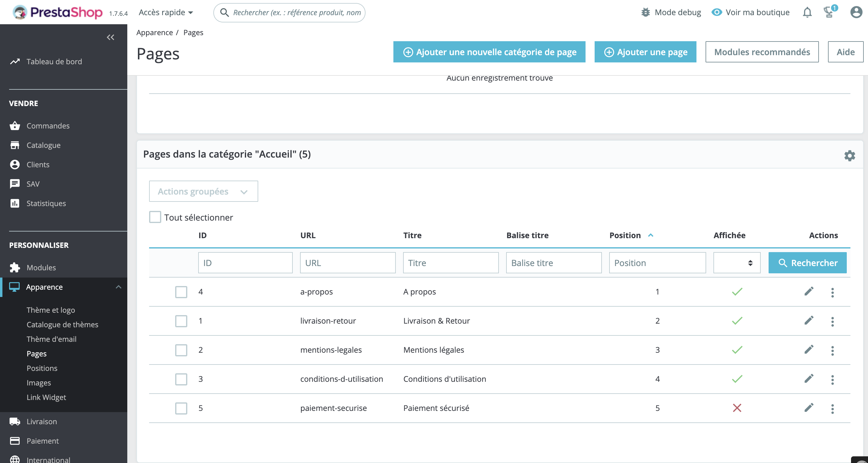This screenshot has width=868, height=463.
Task: Open the Actions groupées dropdown
Action: point(204,192)
